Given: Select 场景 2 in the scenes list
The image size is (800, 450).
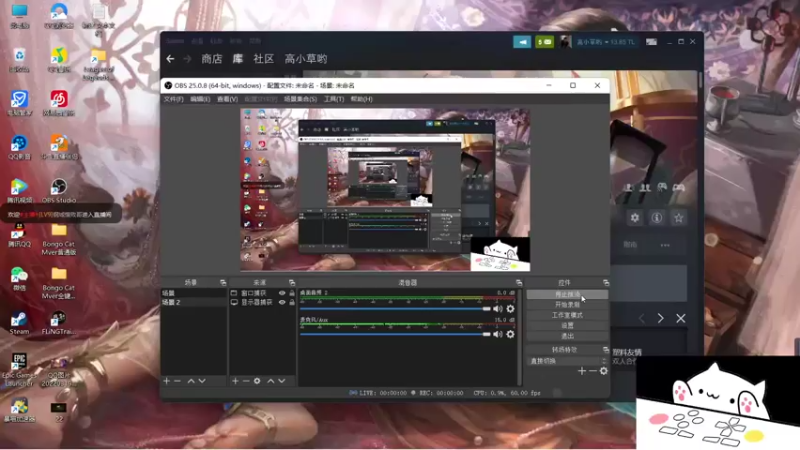Looking at the screenshot, I should 194,302.
